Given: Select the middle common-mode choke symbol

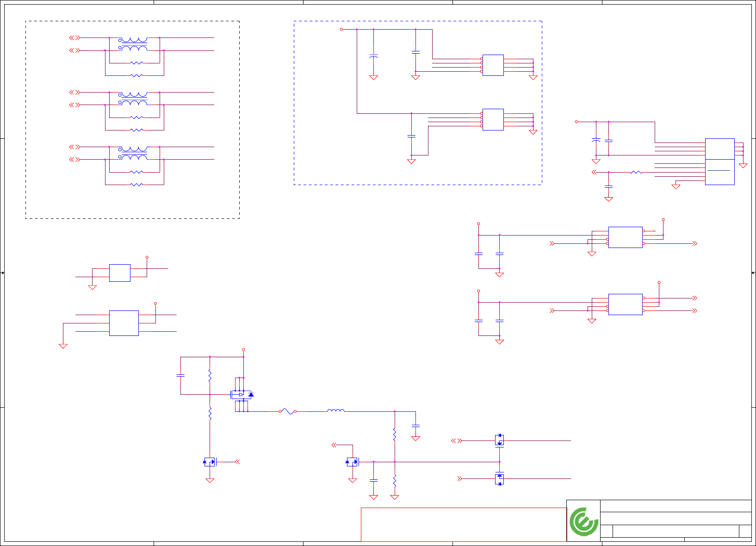Looking at the screenshot, I should pyautogui.click(x=134, y=99).
